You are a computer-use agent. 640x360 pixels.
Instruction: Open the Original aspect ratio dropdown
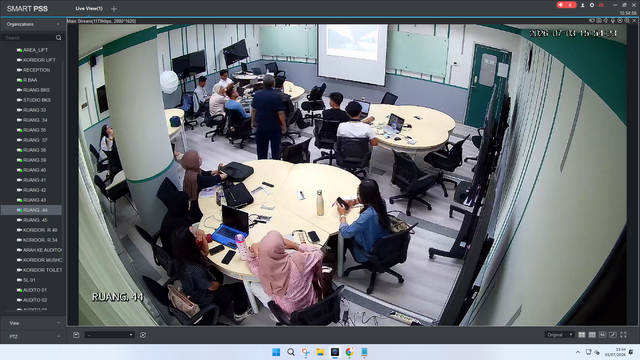[559, 335]
